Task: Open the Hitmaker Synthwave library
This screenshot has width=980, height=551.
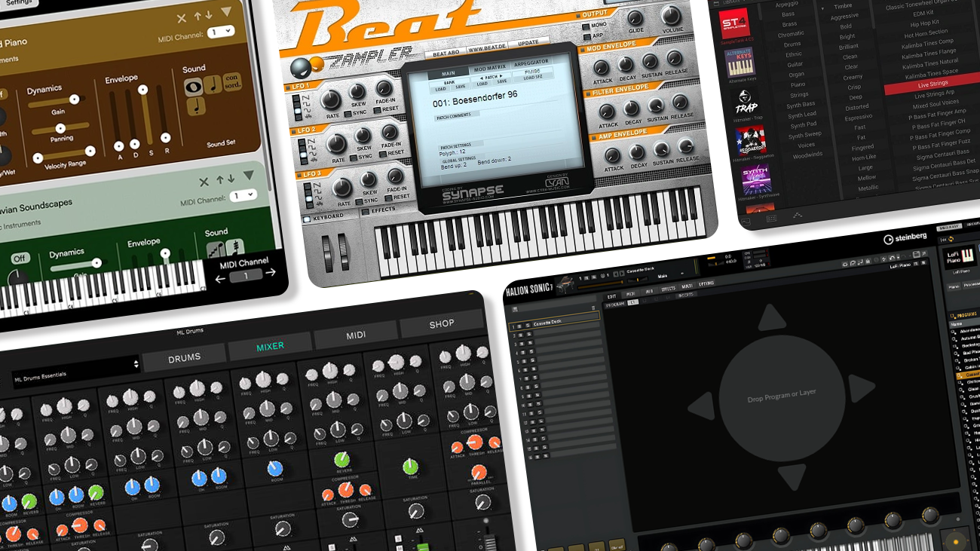Action: pos(755,179)
